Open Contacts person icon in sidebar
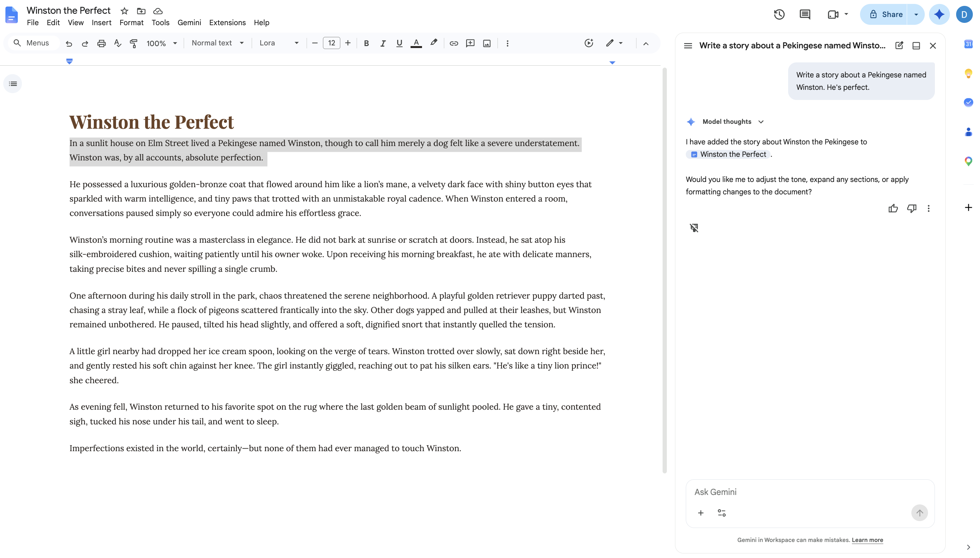 click(x=968, y=132)
